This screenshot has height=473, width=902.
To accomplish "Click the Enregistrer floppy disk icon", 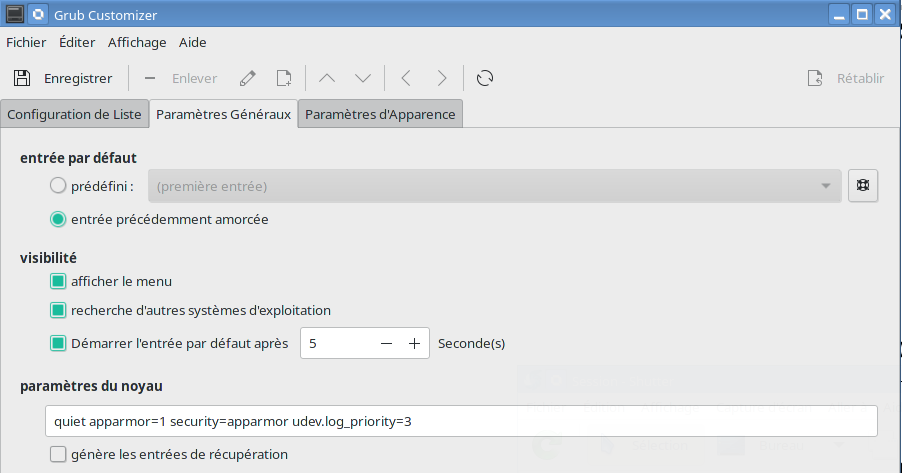I will point(22,78).
